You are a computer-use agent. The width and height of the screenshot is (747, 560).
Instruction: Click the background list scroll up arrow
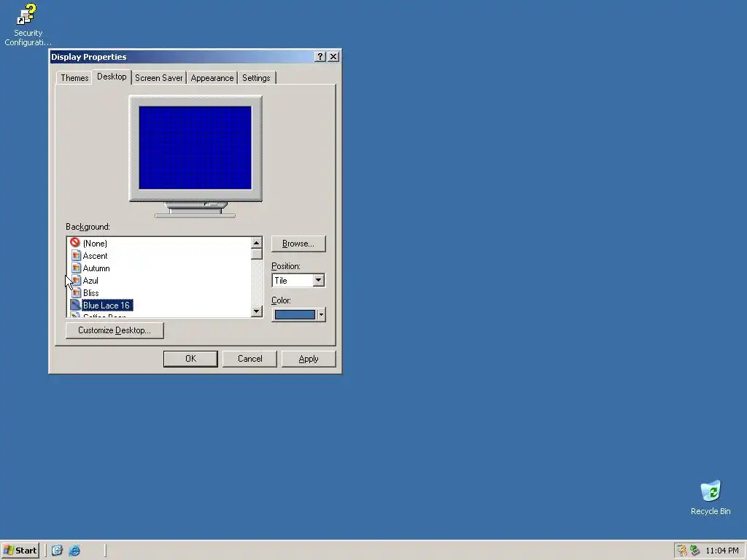pos(256,243)
